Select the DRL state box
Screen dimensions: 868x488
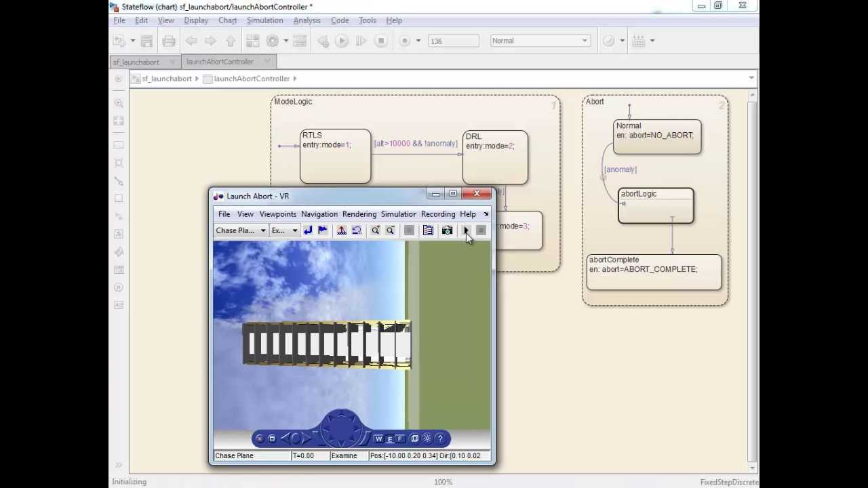click(495, 157)
